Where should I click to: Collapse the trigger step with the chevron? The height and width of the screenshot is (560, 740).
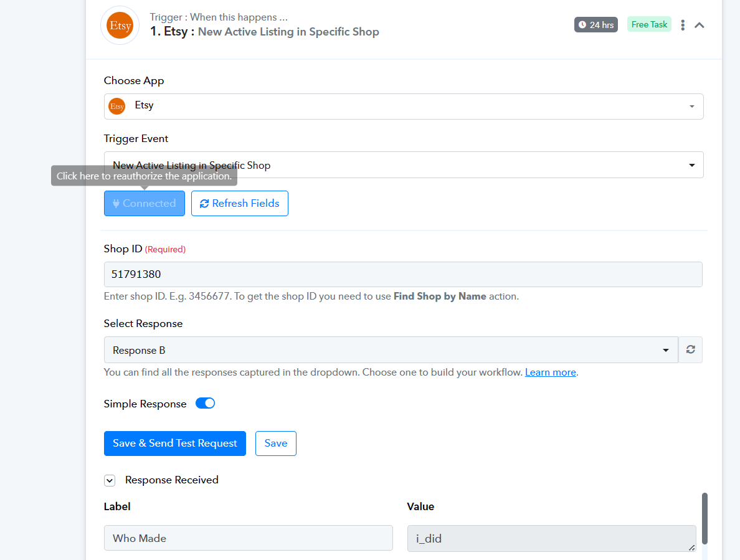[x=700, y=25]
